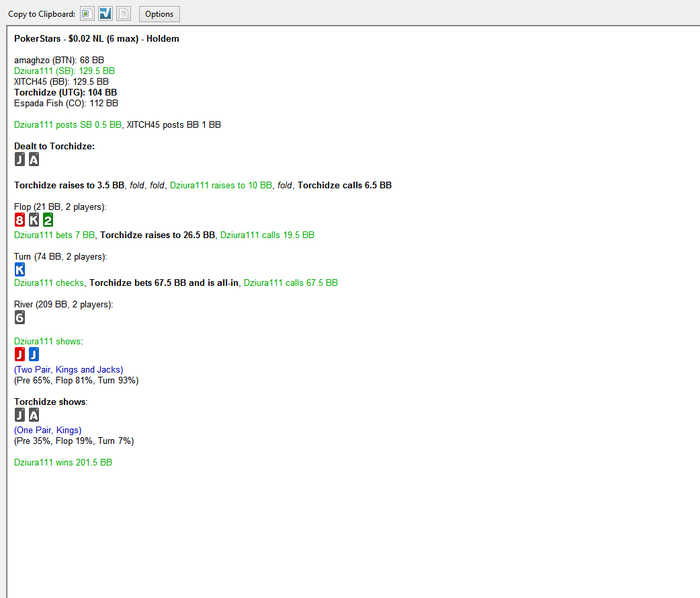700x598 pixels.
Task: Click 'Torchidze calls 6.5 BB' text
Action: (x=345, y=185)
